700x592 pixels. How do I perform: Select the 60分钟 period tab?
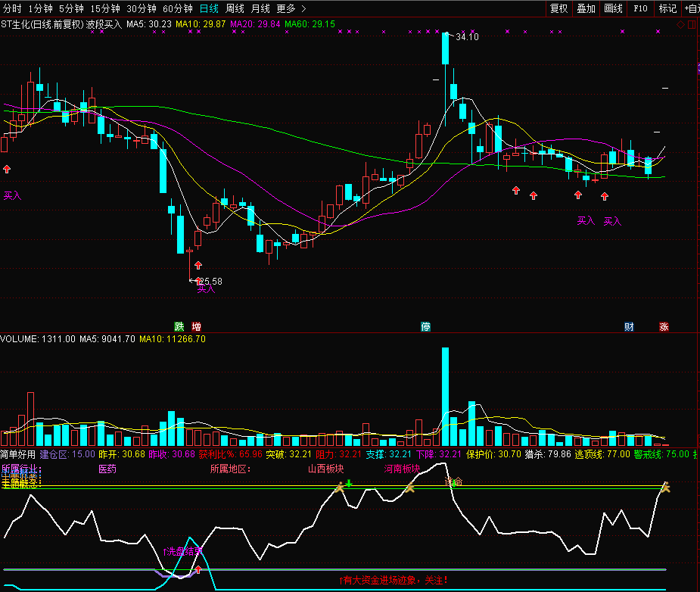(178, 8)
